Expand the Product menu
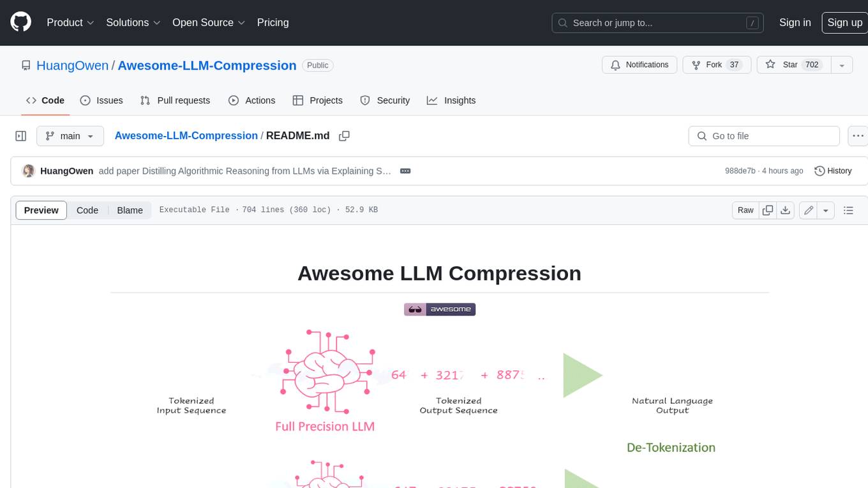The width and height of the screenshot is (868, 488). 70,22
